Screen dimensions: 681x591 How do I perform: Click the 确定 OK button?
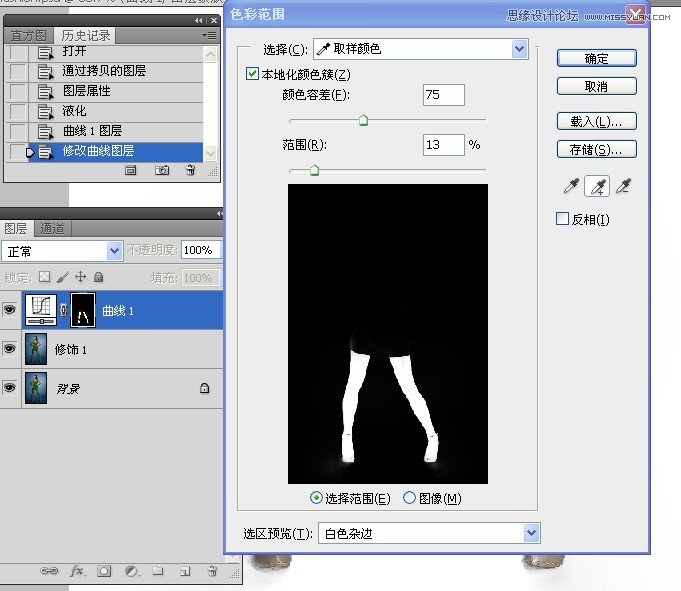click(x=597, y=58)
